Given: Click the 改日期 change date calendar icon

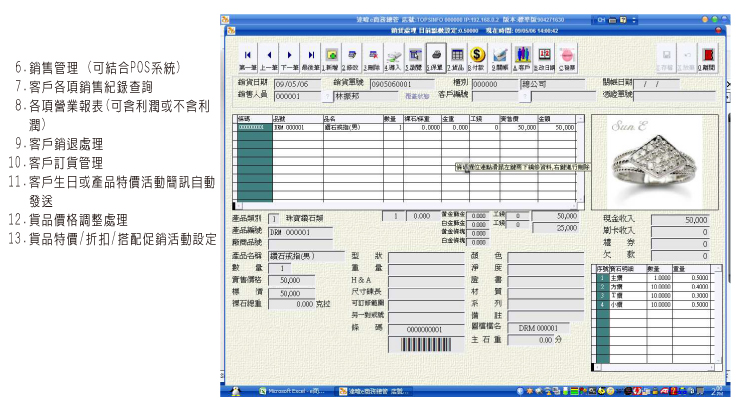Looking at the screenshot, I should tap(543, 55).
